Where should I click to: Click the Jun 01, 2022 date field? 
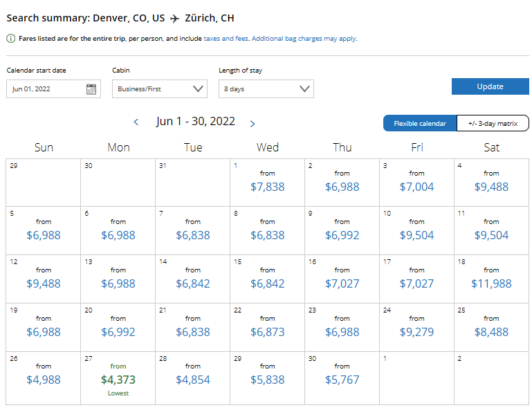pos(53,89)
